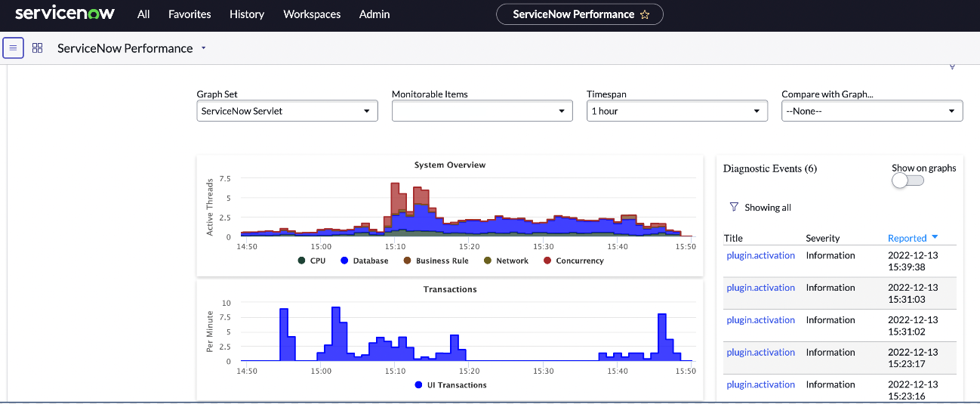Image resolution: width=980 pixels, height=404 pixels.
Task: Click the Diagnostic Events (6) heading
Action: click(770, 168)
